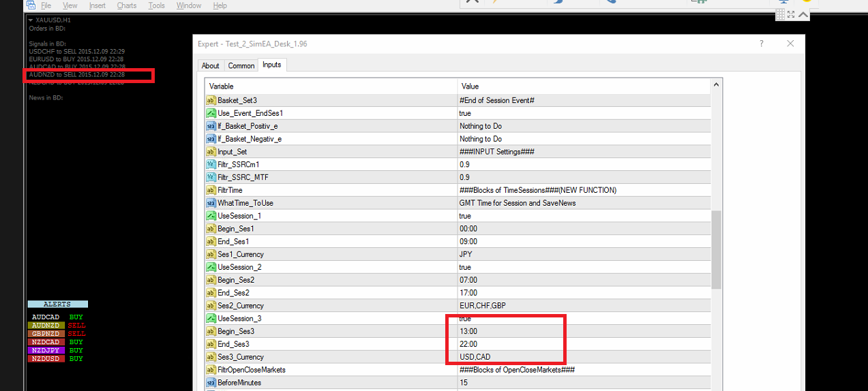Click the boolean icon beside UseSession_3
Image resolution: width=868 pixels, height=391 pixels.
click(211, 318)
